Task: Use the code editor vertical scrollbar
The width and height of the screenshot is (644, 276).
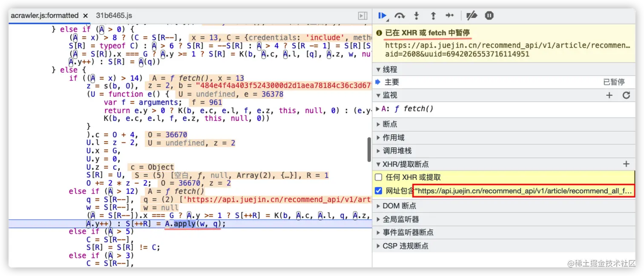Action: (369, 150)
